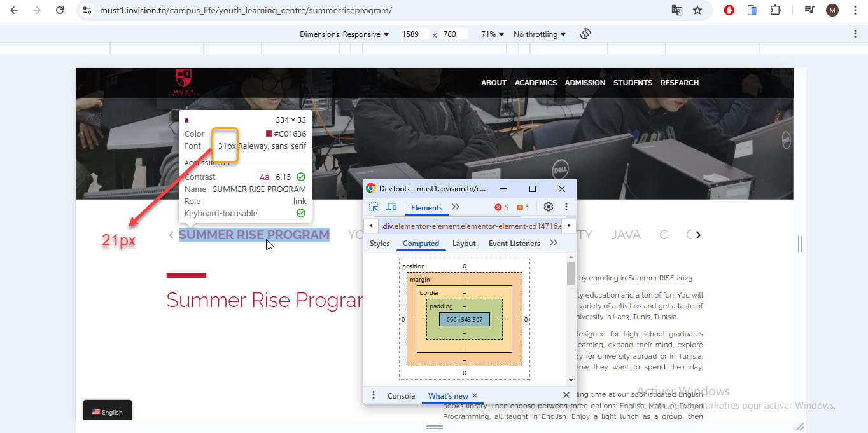Close the What's new tab
The height and width of the screenshot is (433, 868).
(x=475, y=395)
